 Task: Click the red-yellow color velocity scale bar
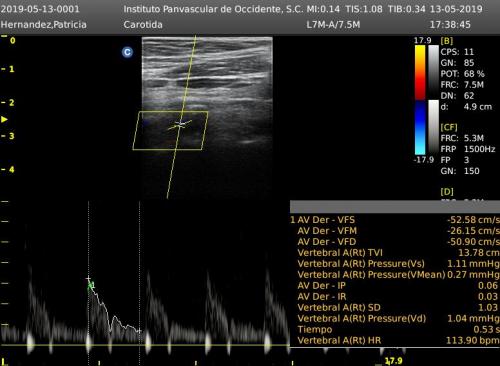420,72
